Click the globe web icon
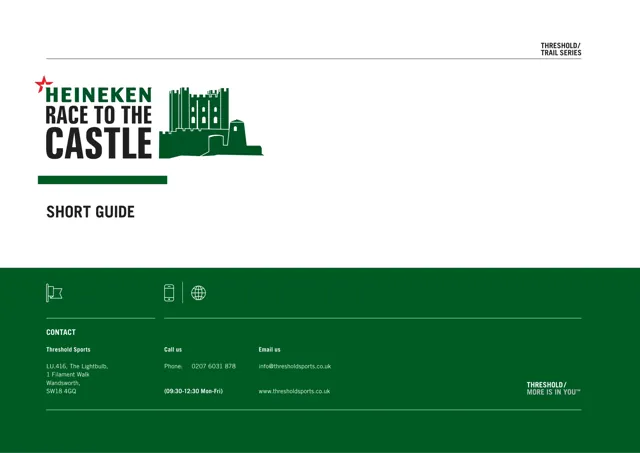640x453 pixels. pos(198,293)
